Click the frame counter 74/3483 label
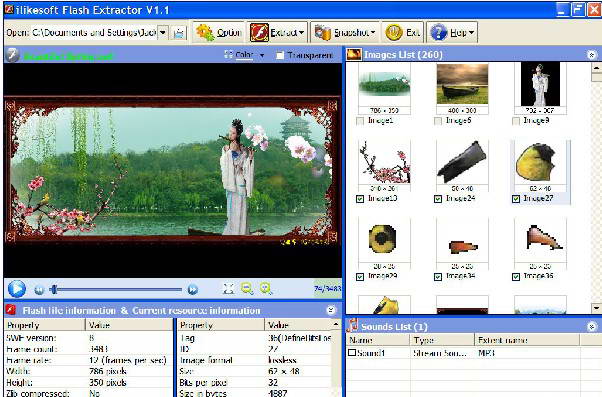This screenshot has height=397, width=602. pos(327,288)
